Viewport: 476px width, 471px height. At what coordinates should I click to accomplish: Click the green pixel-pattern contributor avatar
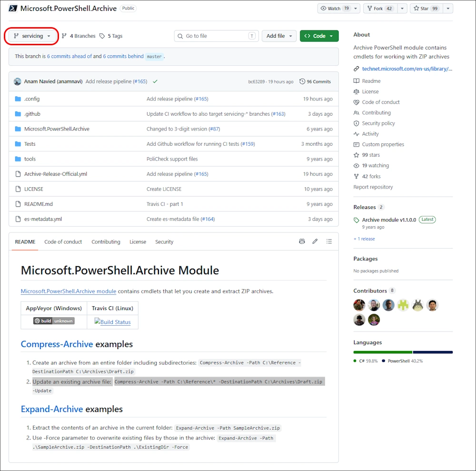click(x=403, y=305)
